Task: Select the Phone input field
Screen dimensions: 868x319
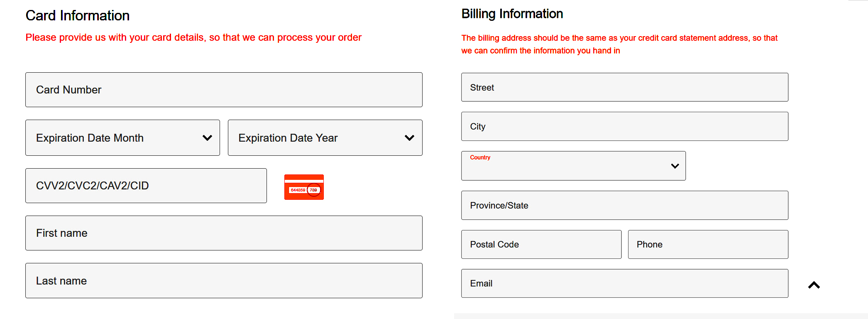Action: (708, 244)
